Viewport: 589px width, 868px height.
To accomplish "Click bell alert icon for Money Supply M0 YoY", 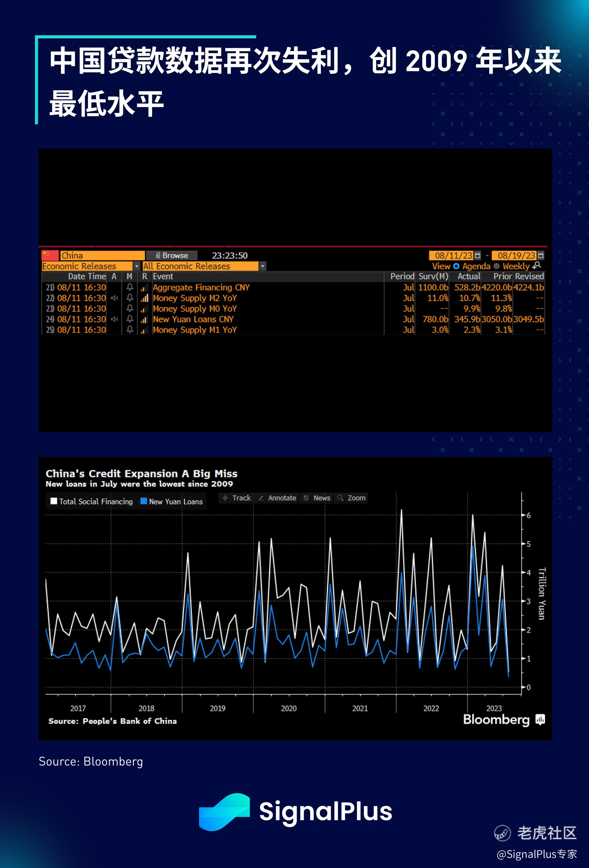I will [x=129, y=308].
